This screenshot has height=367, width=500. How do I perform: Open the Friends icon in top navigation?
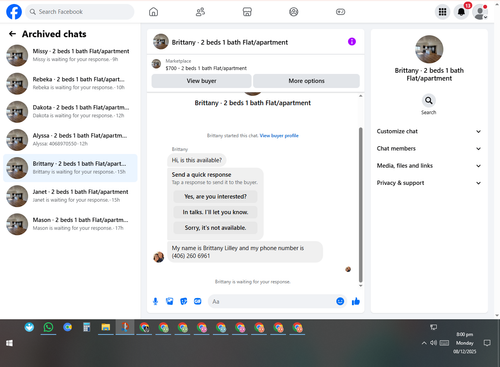(200, 12)
